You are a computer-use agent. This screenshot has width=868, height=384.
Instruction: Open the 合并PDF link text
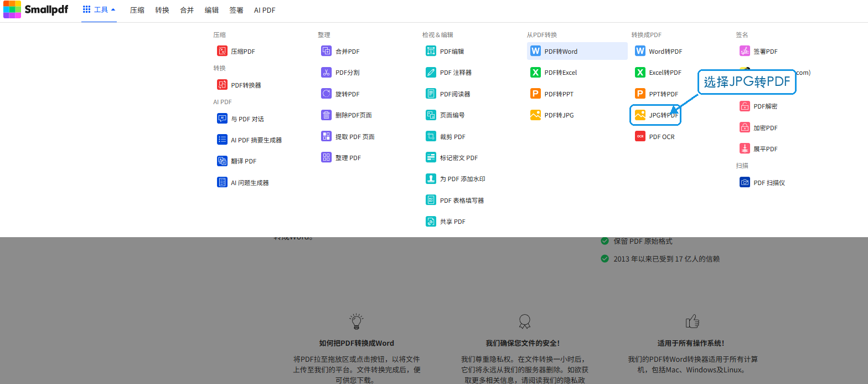[348, 52]
